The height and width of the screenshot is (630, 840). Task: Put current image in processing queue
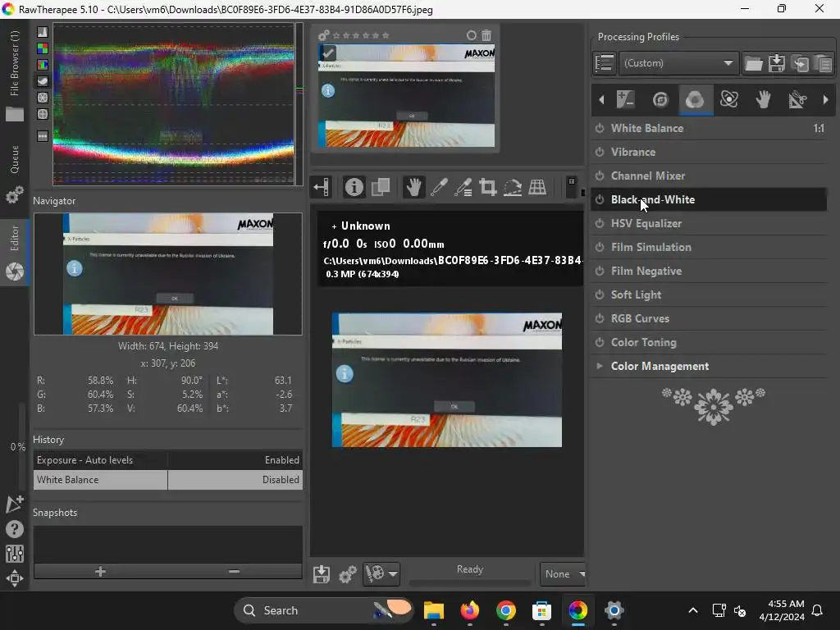(x=347, y=574)
